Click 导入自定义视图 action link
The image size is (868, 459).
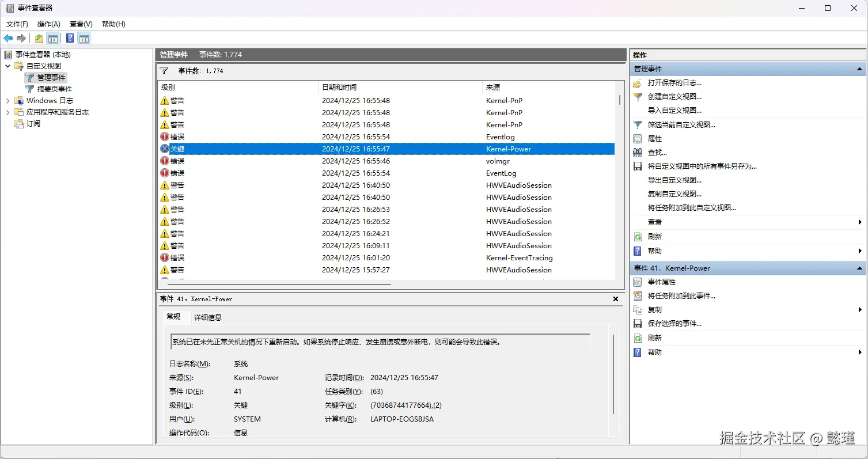[x=674, y=111]
